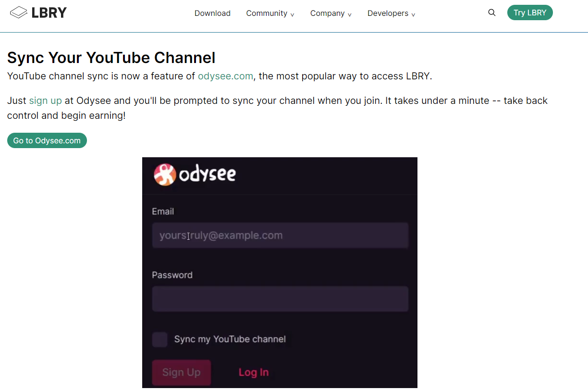
Task: Click the Try LBRY button
Action: tap(530, 13)
